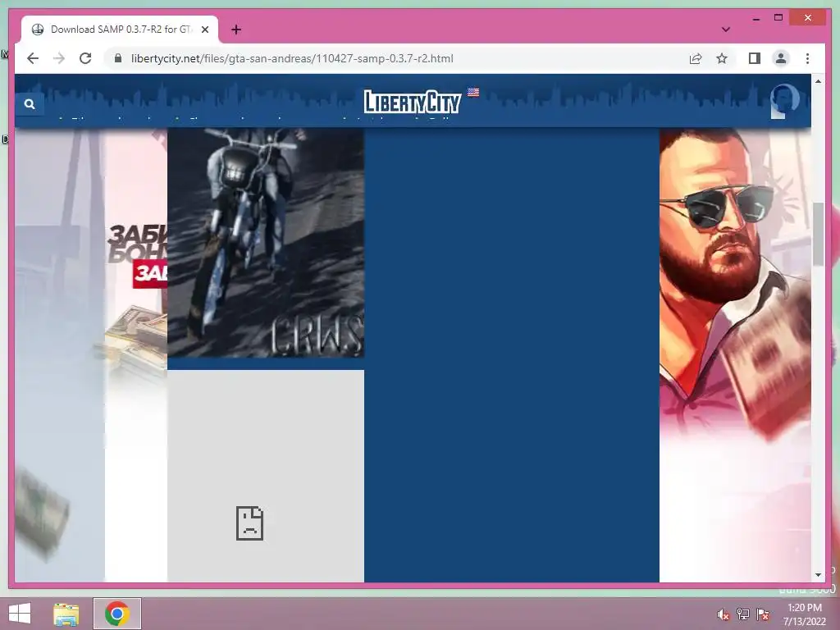The height and width of the screenshot is (630, 840).
Task: Click the LibertyCity site search icon
Action: point(30,104)
